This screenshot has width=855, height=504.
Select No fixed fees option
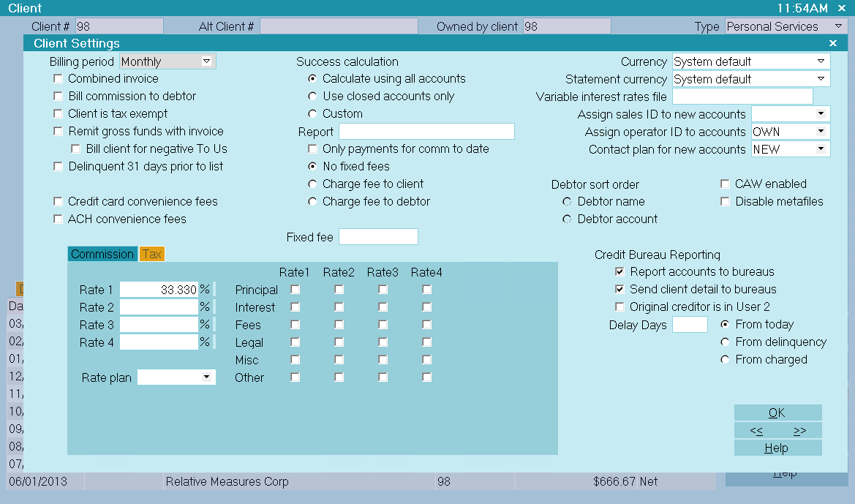312,166
